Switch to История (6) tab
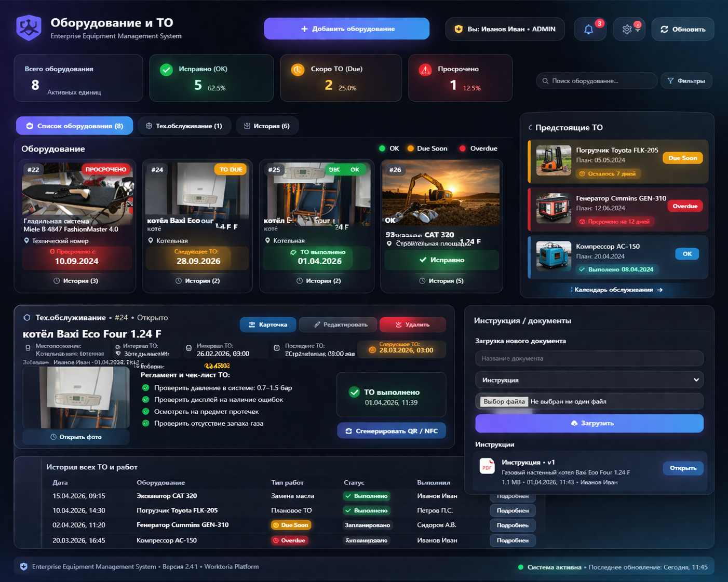Viewport: 728px width, 582px height. 267,126
